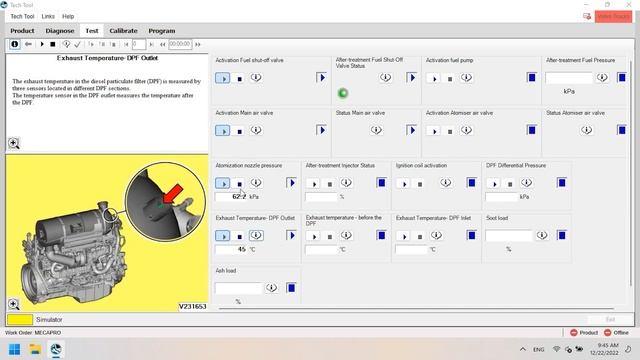Toggle recording for Atomization nozzle pressure
640x360 pixels.
coord(291,182)
